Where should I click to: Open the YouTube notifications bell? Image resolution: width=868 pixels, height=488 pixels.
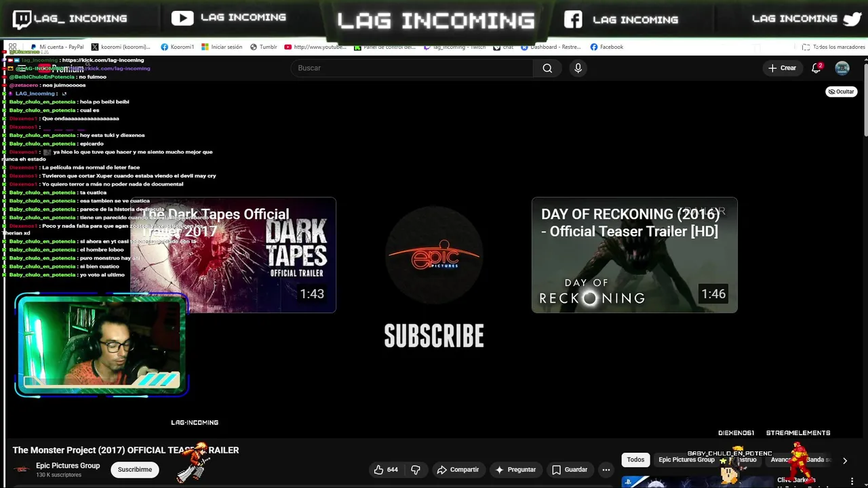[816, 68]
